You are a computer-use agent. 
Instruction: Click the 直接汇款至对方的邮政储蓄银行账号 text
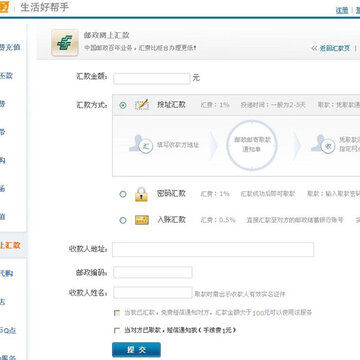click(x=295, y=220)
